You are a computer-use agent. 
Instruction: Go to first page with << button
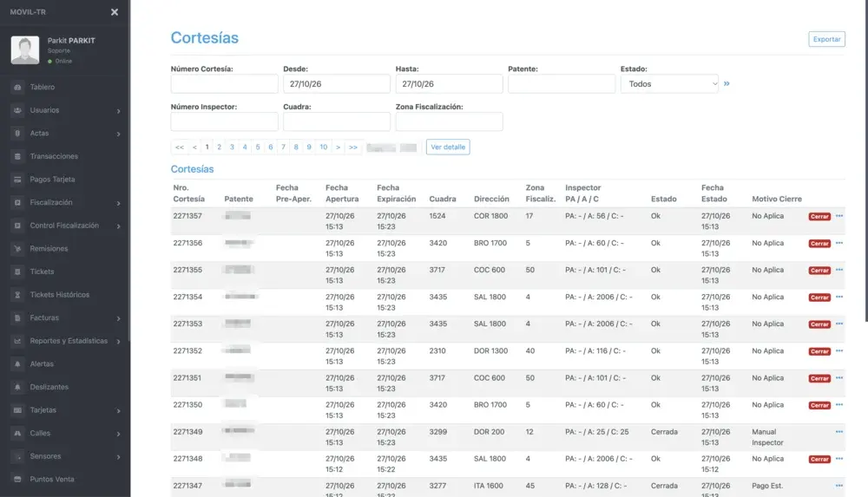(x=180, y=147)
